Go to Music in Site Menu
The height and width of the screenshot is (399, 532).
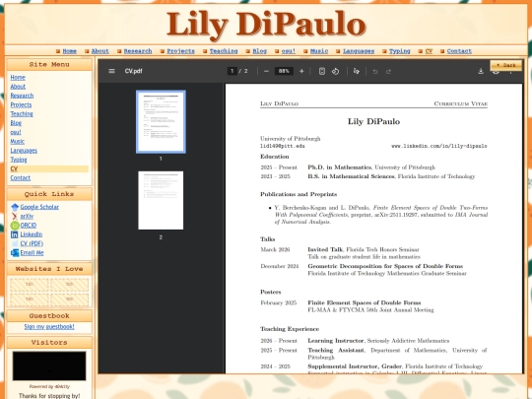click(x=18, y=142)
